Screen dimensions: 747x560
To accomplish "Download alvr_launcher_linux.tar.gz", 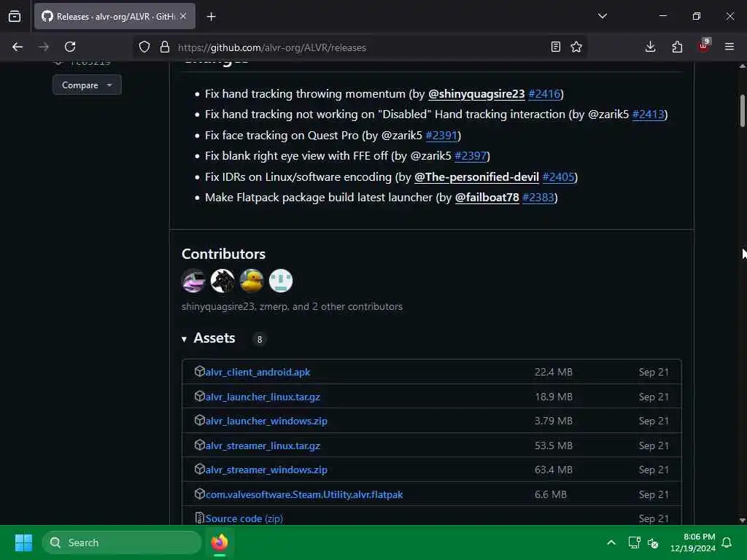I will click(x=263, y=397).
